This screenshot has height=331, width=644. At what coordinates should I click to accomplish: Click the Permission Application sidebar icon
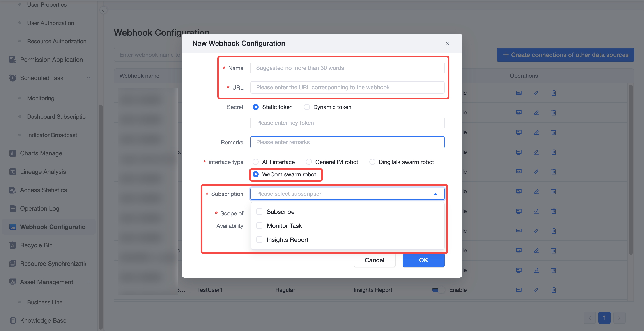pos(12,60)
